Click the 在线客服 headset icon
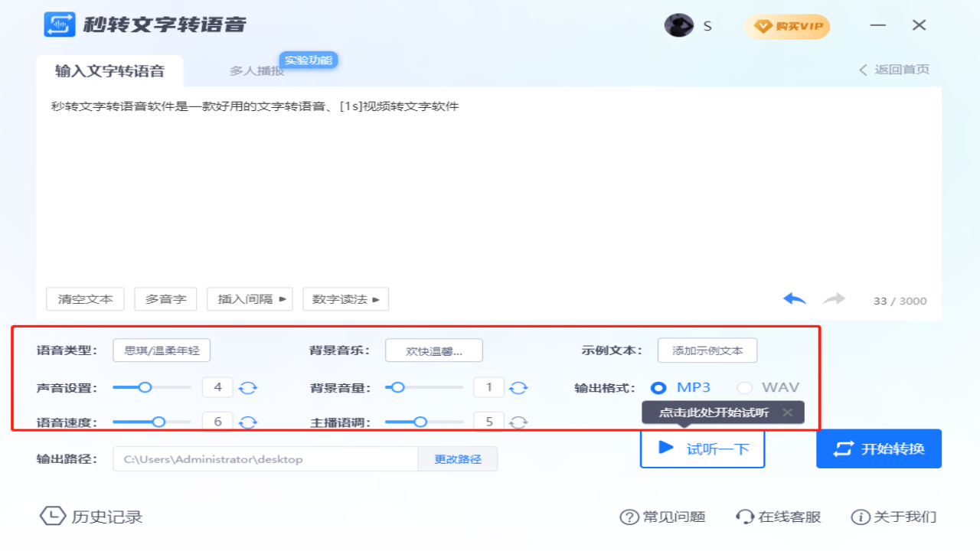The height and width of the screenshot is (551, 980). click(743, 517)
